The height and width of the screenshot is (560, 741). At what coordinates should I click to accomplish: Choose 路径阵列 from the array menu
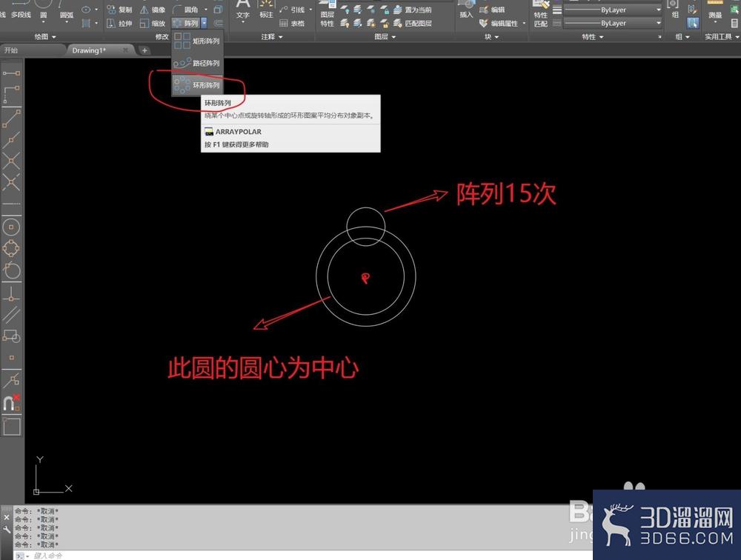point(197,63)
